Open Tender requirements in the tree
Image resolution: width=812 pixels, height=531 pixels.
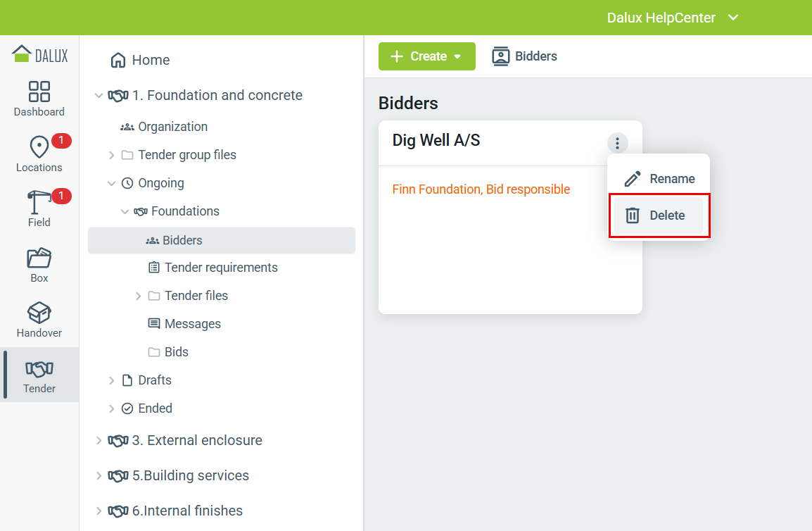click(x=220, y=268)
